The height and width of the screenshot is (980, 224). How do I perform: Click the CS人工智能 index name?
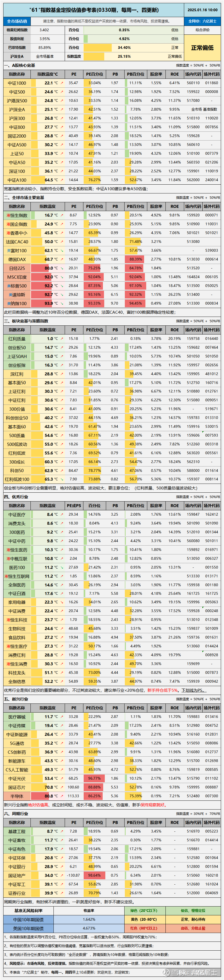tap(17, 770)
